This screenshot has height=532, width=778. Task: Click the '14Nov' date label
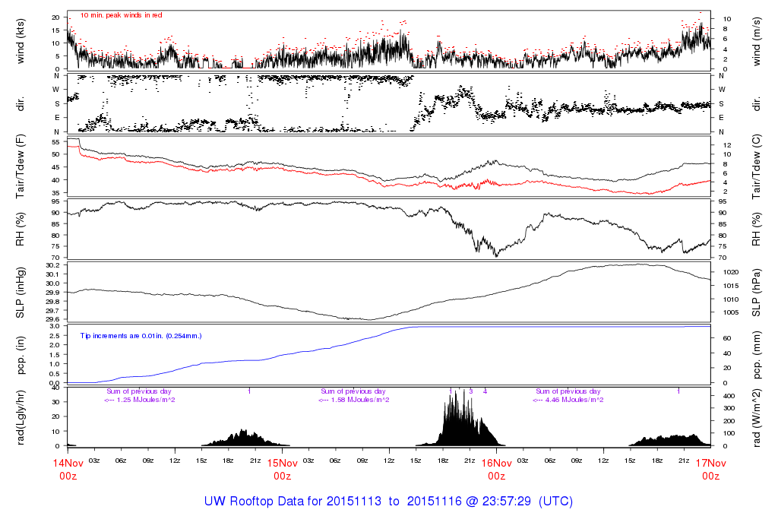[x=68, y=464]
